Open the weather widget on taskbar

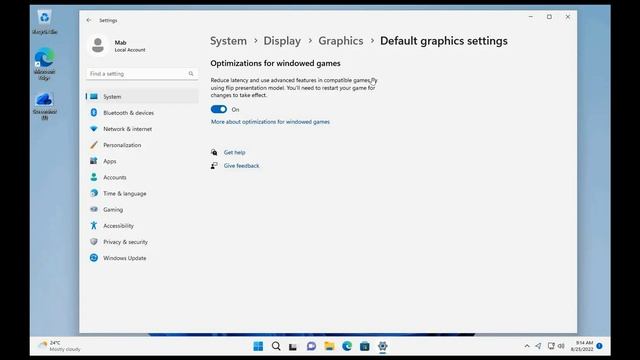tap(60, 346)
